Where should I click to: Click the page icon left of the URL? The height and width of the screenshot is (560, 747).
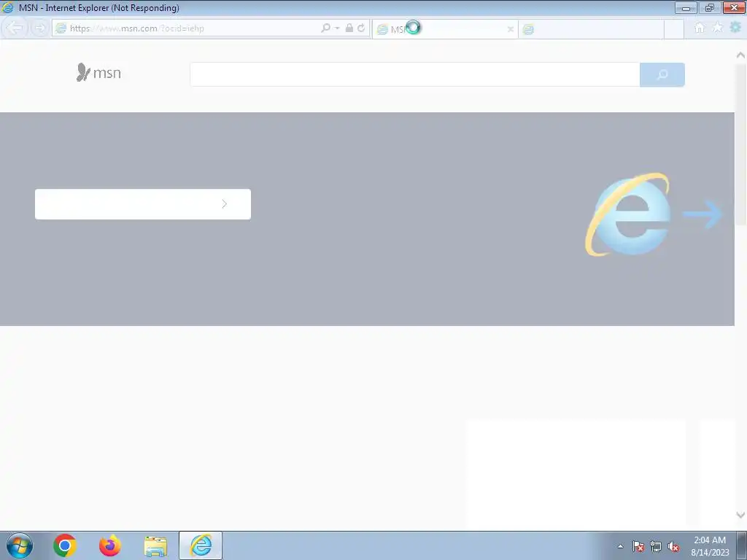[61, 28]
